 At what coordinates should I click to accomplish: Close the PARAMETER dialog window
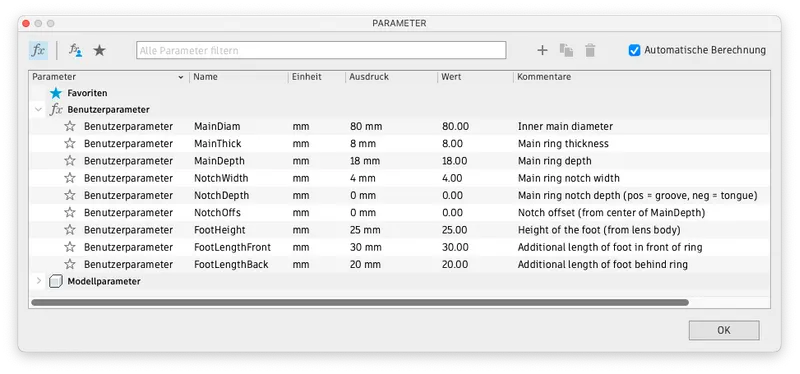point(26,23)
